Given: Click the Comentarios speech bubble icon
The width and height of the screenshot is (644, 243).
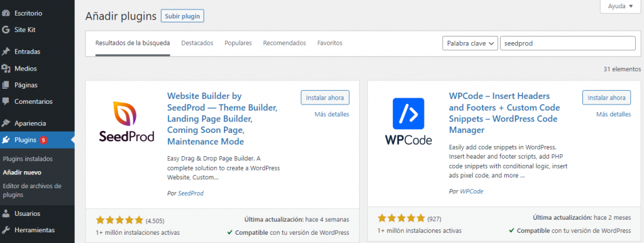Looking at the screenshot, I should pos(6,101).
